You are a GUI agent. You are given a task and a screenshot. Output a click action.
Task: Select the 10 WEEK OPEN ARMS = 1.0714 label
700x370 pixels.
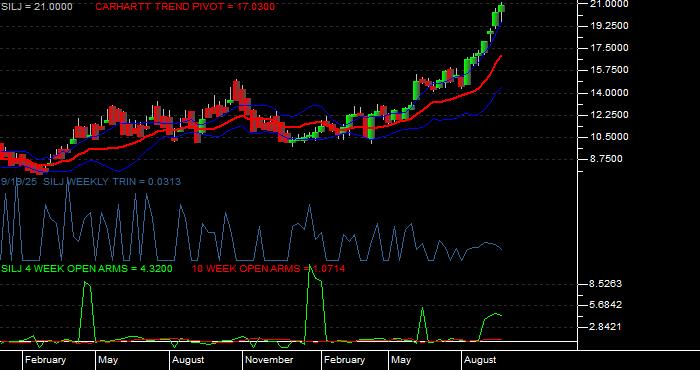268,269
